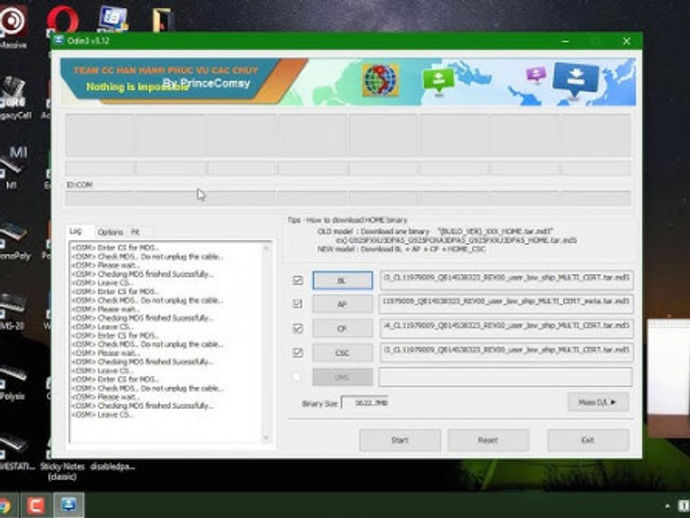
Task: Click the green download icon in banner
Action: tap(438, 81)
